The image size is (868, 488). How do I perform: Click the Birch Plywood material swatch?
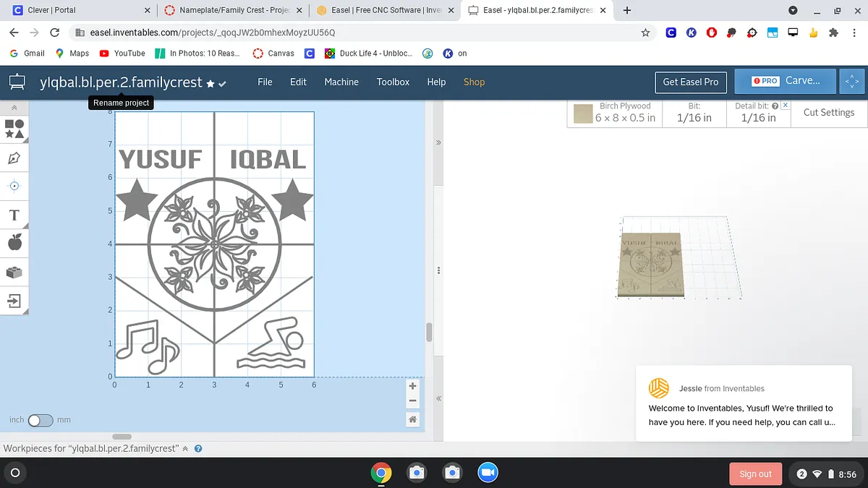[583, 114]
